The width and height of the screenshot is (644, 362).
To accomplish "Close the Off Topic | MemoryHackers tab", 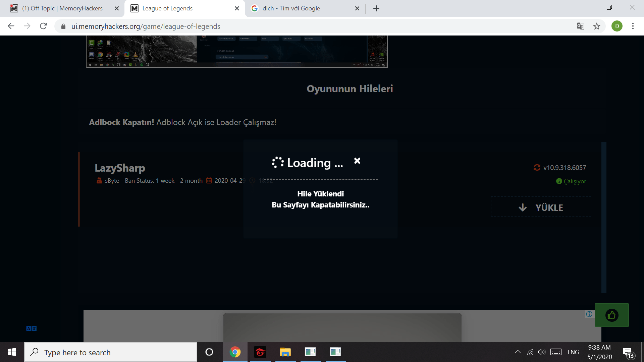I will pos(117,8).
